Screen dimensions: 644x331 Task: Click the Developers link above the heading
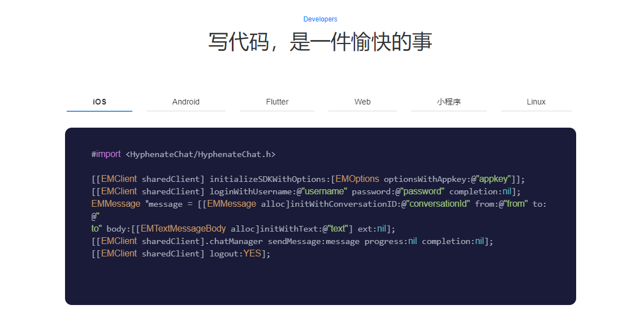click(320, 19)
